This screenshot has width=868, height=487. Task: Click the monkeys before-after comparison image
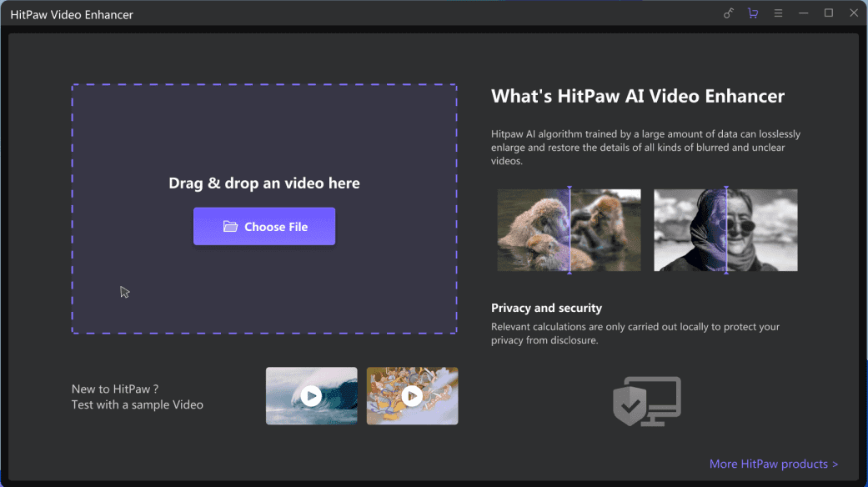tap(569, 230)
